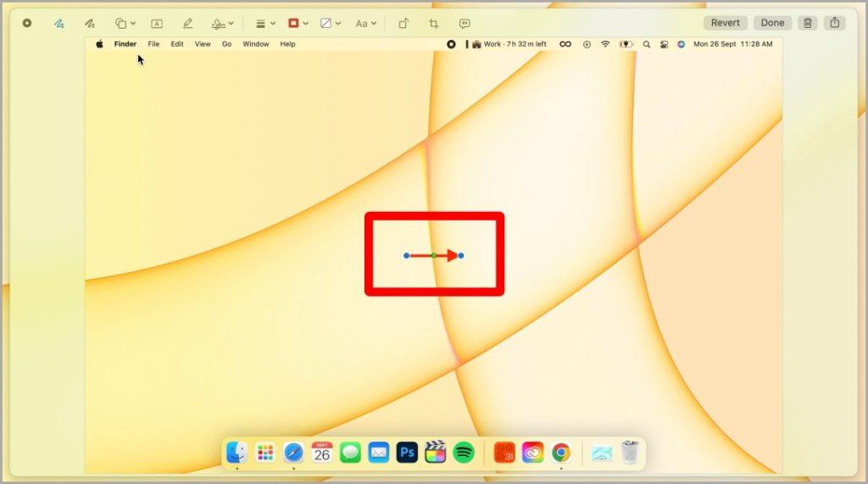The height and width of the screenshot is (484, 868).
Task: Open the Finder menu
Action: [x=125, y=44]
